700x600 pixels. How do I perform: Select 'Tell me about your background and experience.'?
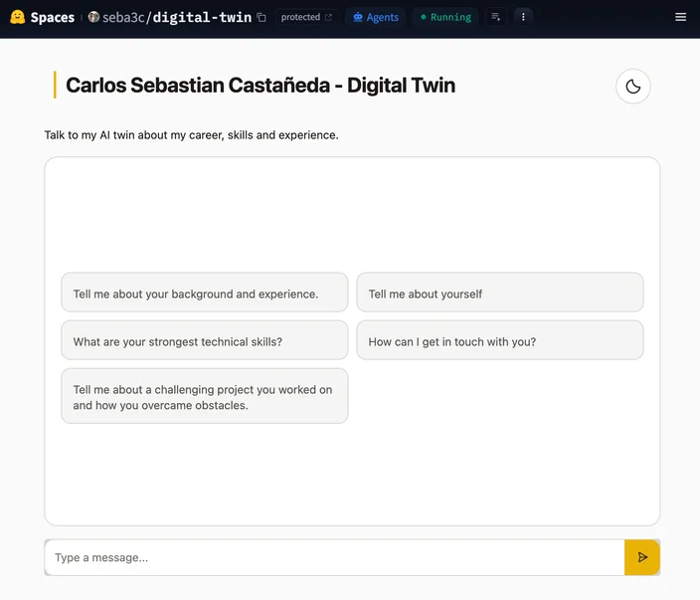coord(205,293)
